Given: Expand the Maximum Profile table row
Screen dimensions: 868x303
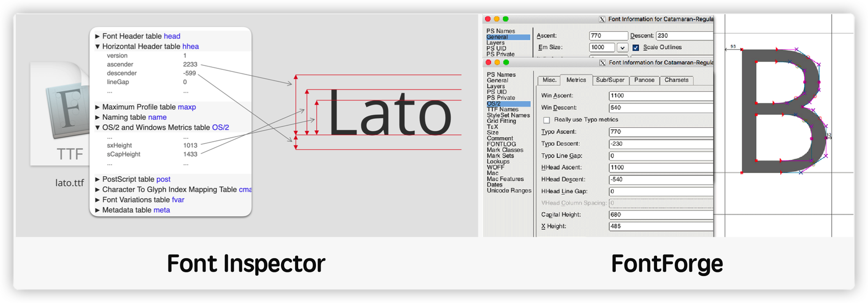Looking at the screenshot, I should (x=98, y=107).
